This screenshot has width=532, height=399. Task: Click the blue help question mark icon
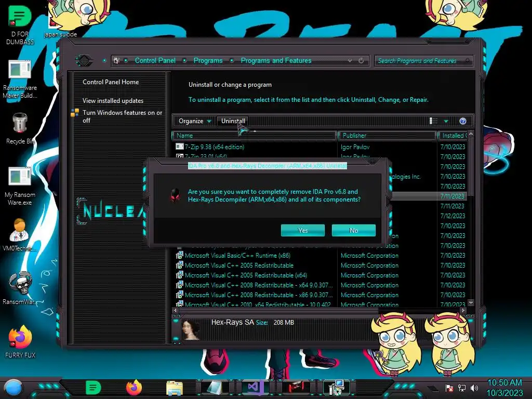(x=463, y=121)
